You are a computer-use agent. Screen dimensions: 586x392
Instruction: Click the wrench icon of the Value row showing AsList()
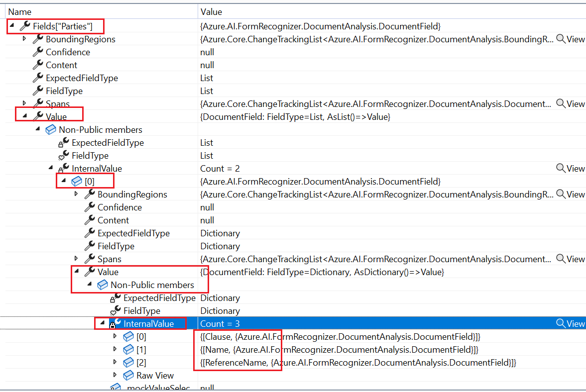(x=38, y=116)
